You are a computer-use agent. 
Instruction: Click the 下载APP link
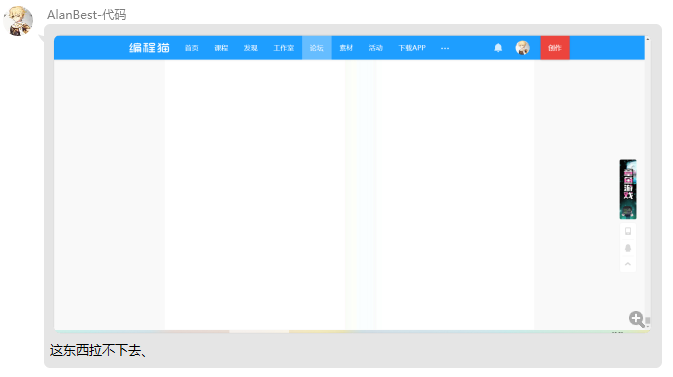pyautogui.click(x=412, y=48)
